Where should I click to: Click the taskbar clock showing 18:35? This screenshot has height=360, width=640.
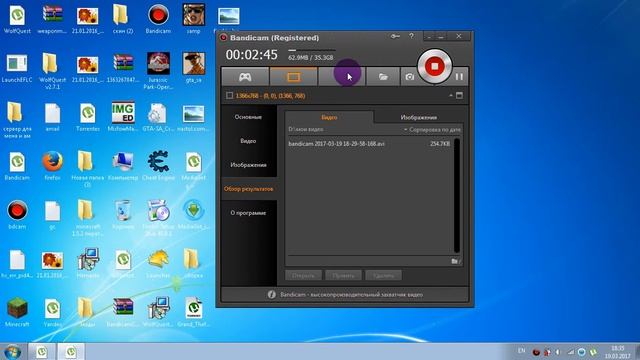[617, 352]
